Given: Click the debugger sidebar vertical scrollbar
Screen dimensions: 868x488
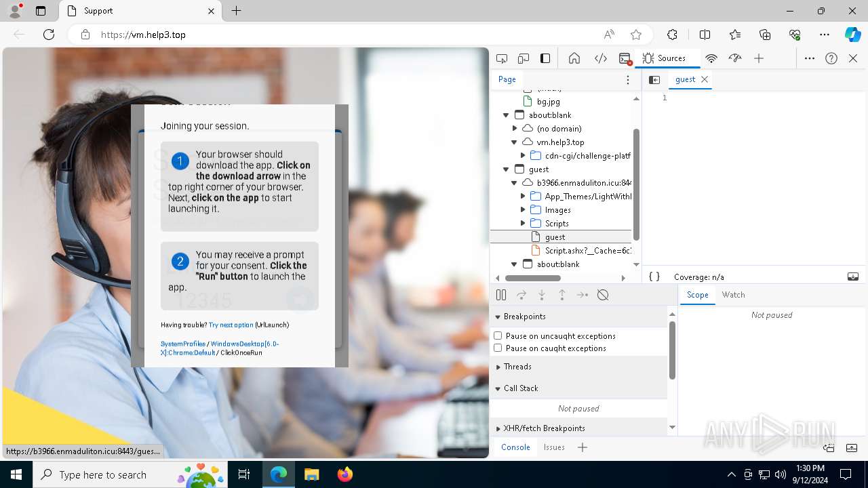Looking at the screenshot, I should tap(672, 350).
